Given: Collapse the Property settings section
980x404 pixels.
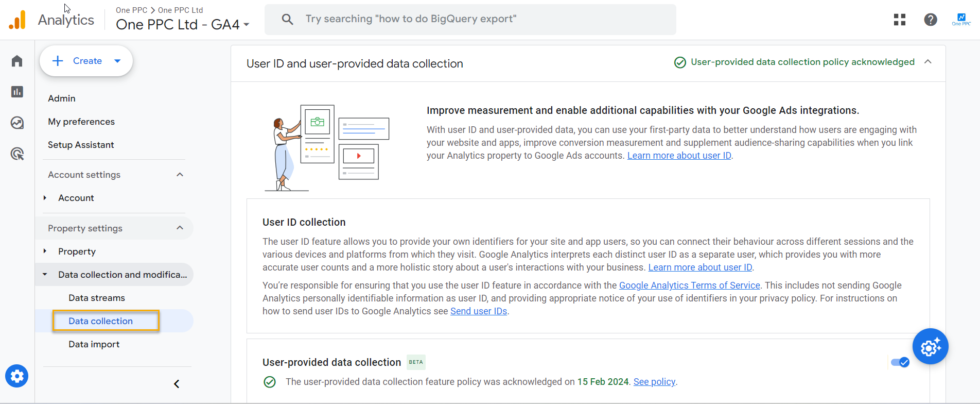Looking at the screenshot, I should pyautogui.click(x=180, y=228).
